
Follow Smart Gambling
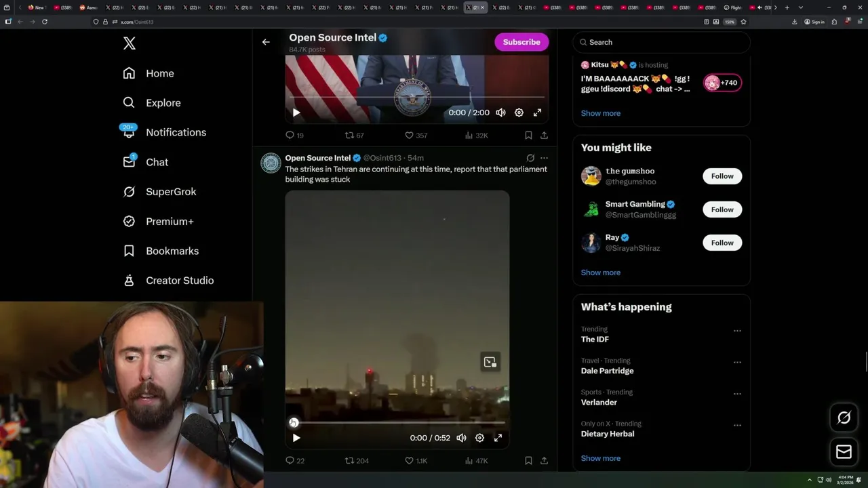point(722,209)
